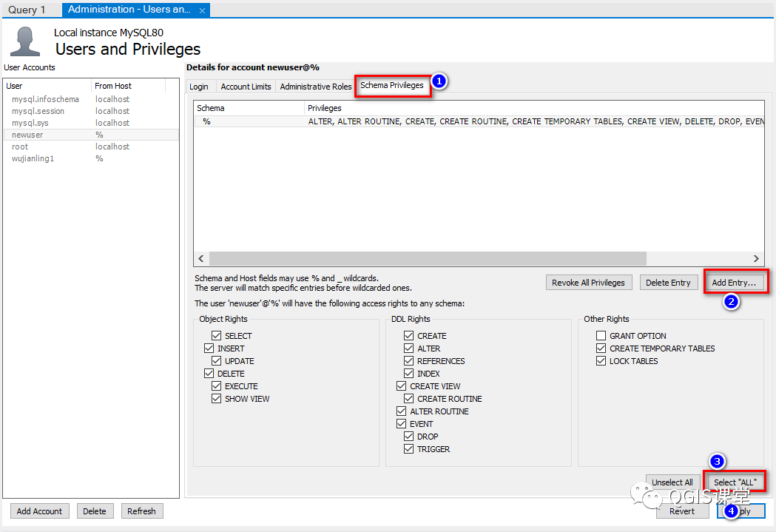
Task: Select the mysql.sys user account
Action: point(91,123)
